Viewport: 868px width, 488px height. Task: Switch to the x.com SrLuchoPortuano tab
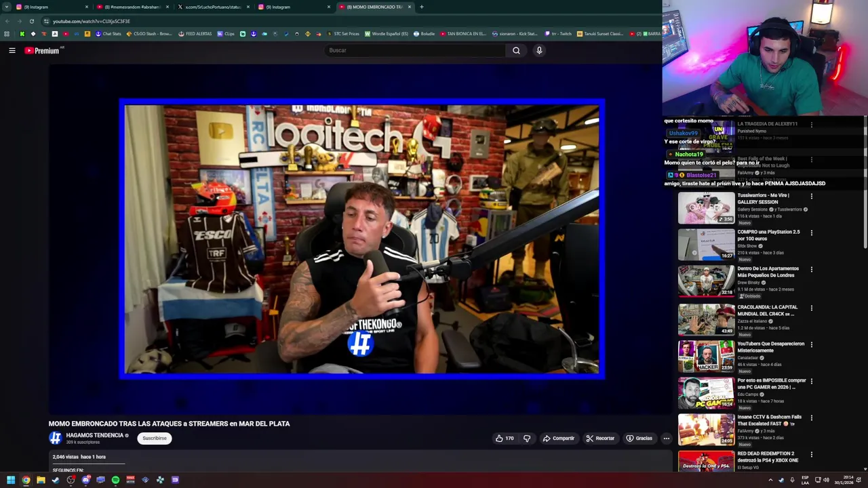(x=213, y=7)
